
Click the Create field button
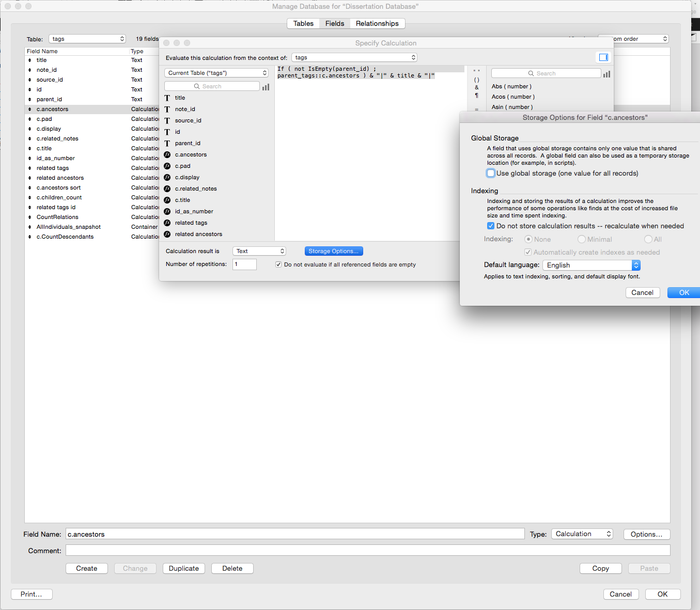[87, 568]
